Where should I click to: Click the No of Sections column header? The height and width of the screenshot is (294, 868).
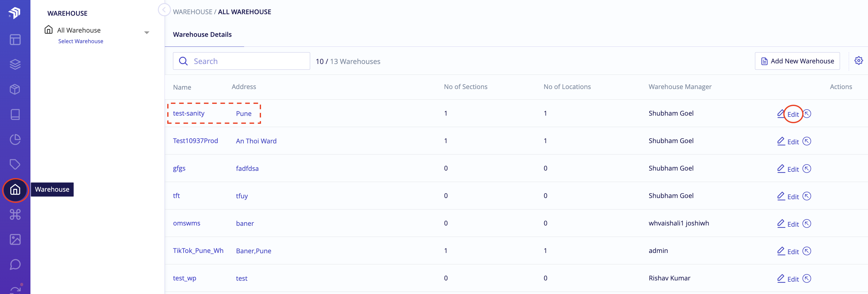466,87
